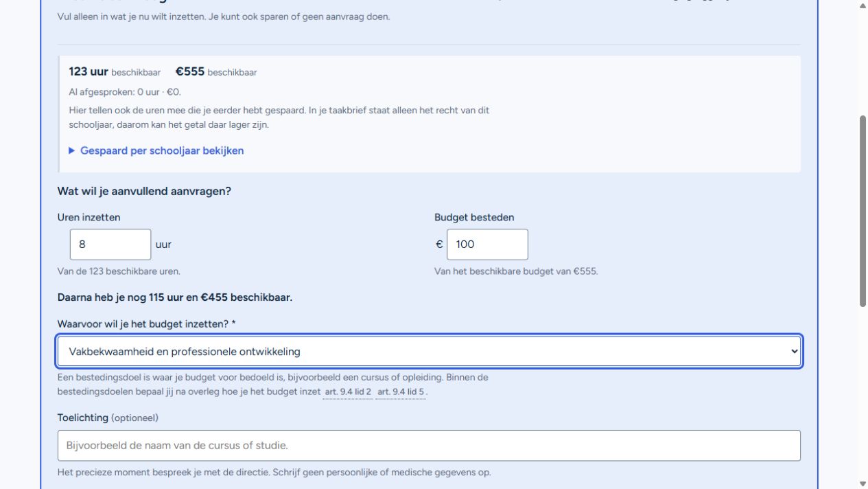
Task: Focus the hours input containing 8
Action: pyautogui.click(x=110, y=244)
